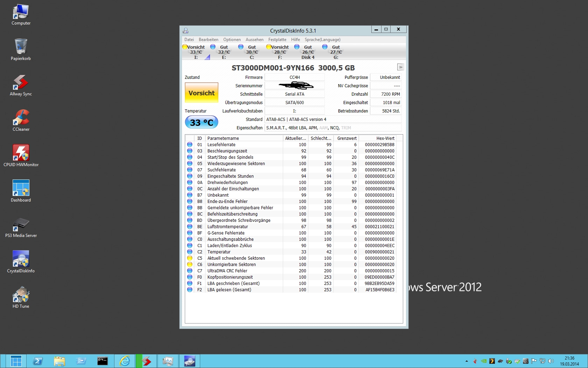Click the speaker volume tray icon

pyautogui.click(x=551, y=361)
